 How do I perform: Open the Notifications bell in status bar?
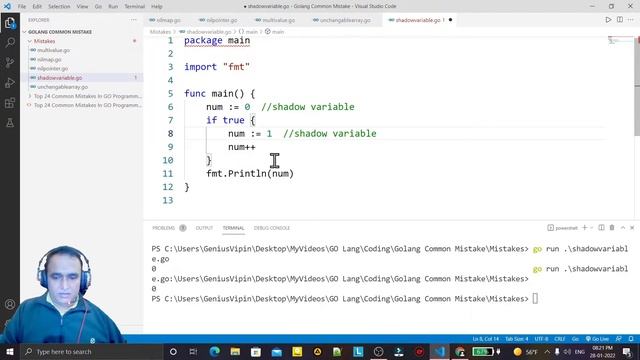click(631, 339)
